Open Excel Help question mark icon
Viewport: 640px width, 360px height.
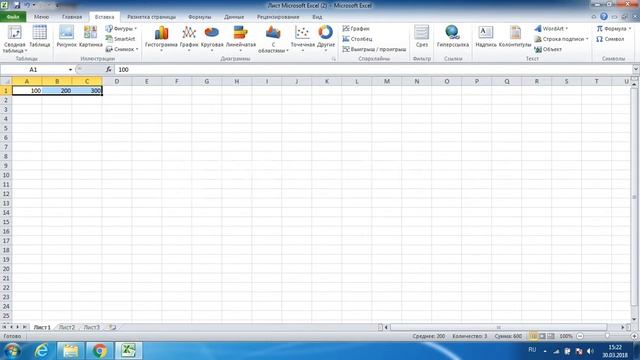[604, 17]
